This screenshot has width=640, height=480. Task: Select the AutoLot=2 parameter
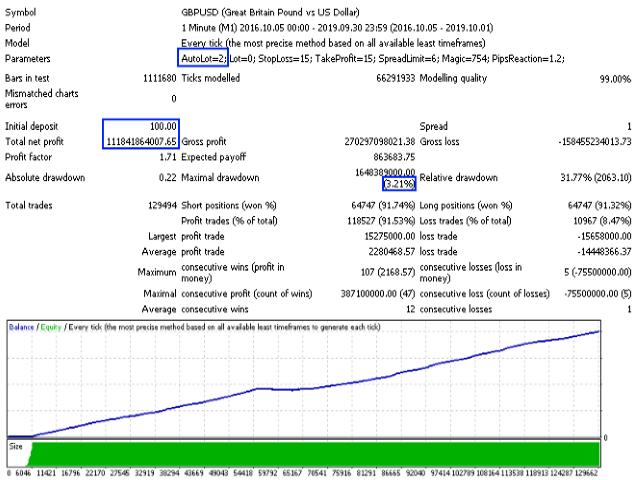point(203,58)
